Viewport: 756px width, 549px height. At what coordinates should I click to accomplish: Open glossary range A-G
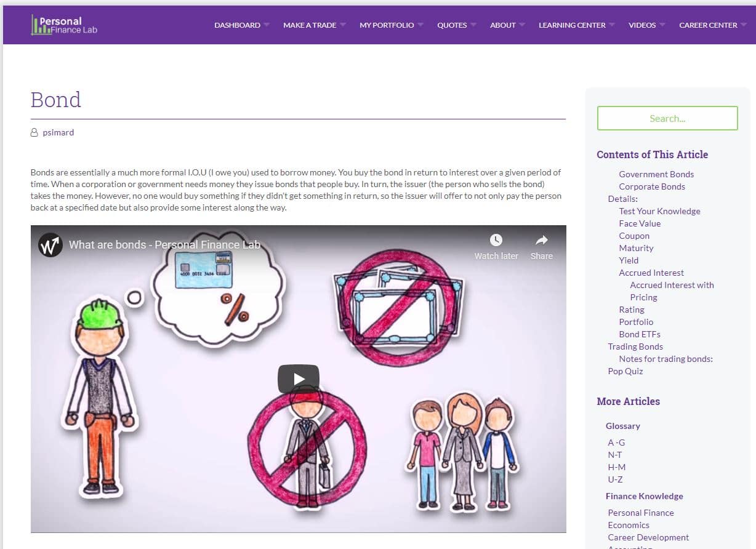click(x=616, y=443)
